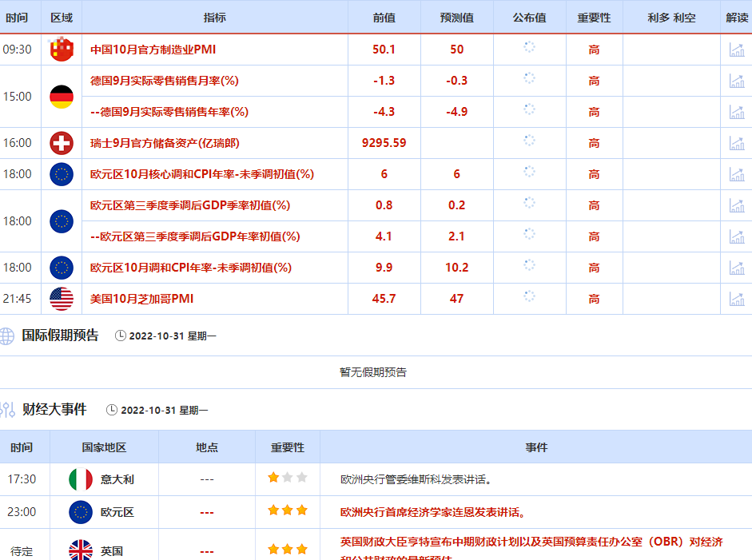The image size is (752, 560).
Task: Click the one-star importance rating for Italy event
Action: (274, 478)
